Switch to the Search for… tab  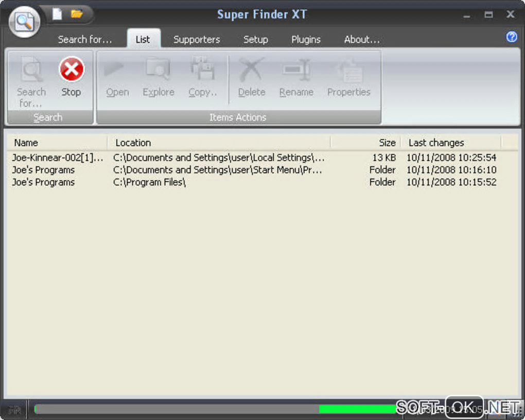tap(85, 40)
